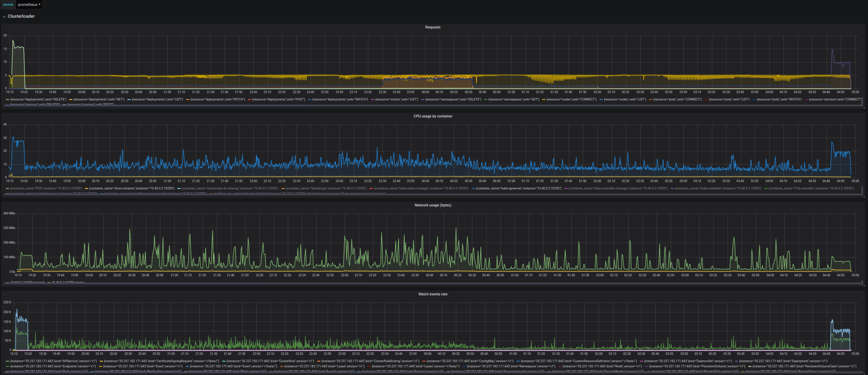
Task: Click the etcd-empty-dir-cleanup legend entry
Action: 230,188
